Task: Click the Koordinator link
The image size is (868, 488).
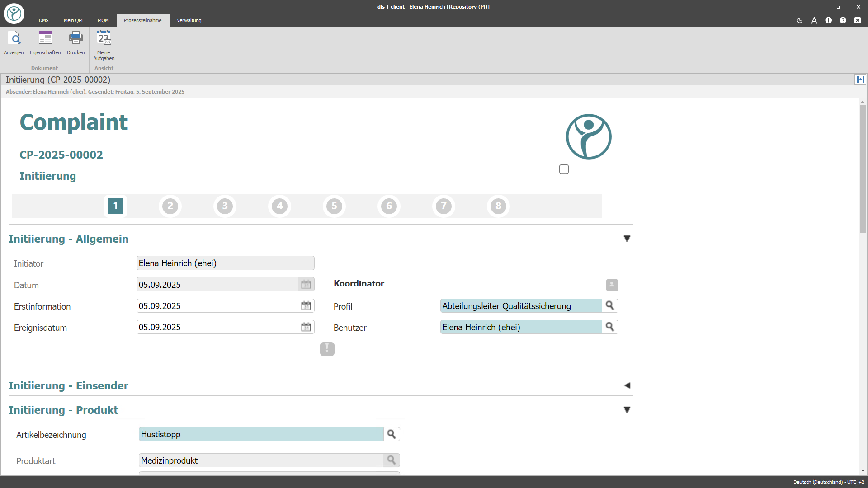Action: pyautogui.click(x=359, y=283)
